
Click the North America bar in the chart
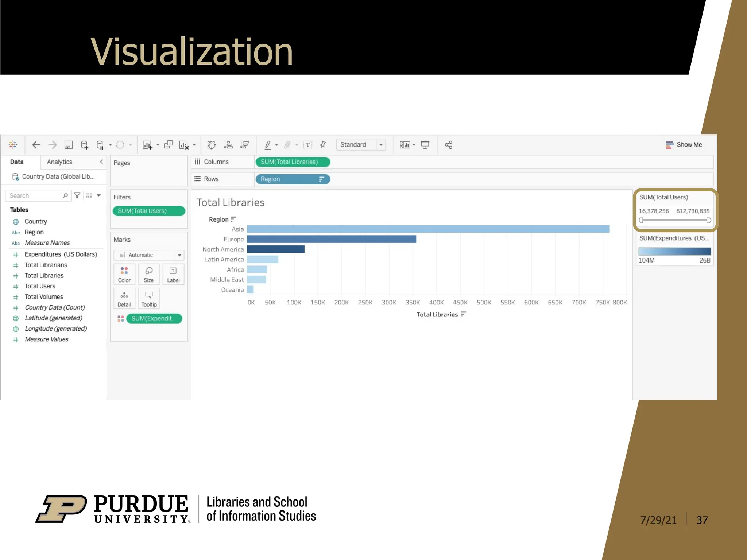click(276, 249)
